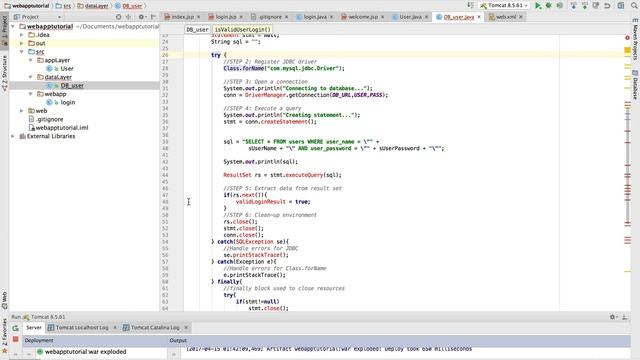Click the red error indicator atop editor gutter

click(x=627, y=38)
